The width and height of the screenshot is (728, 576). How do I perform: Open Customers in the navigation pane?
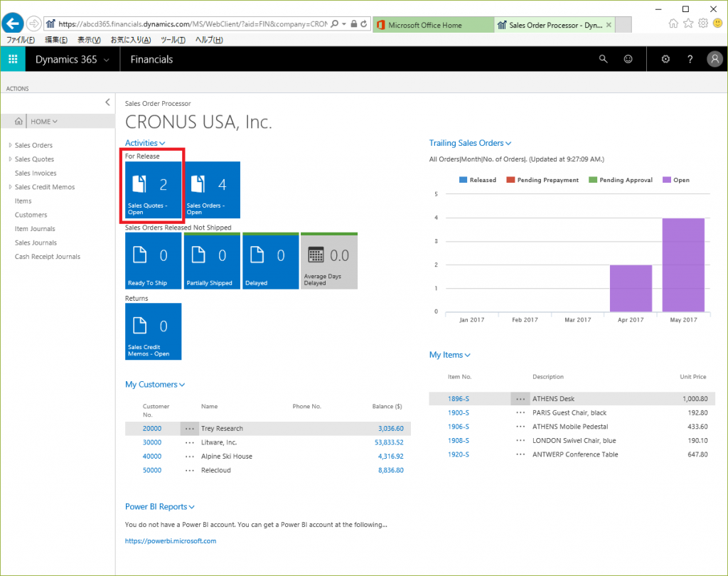pos(31,215)
